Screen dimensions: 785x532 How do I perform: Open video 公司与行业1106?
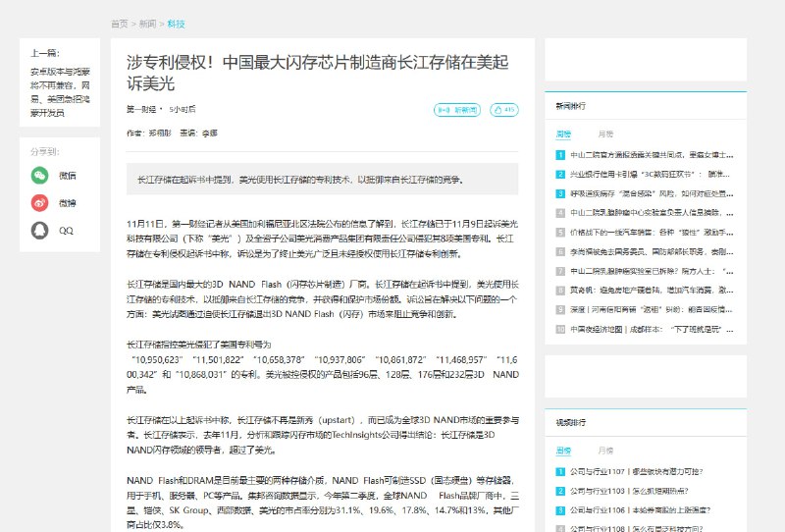coord(640,510)
